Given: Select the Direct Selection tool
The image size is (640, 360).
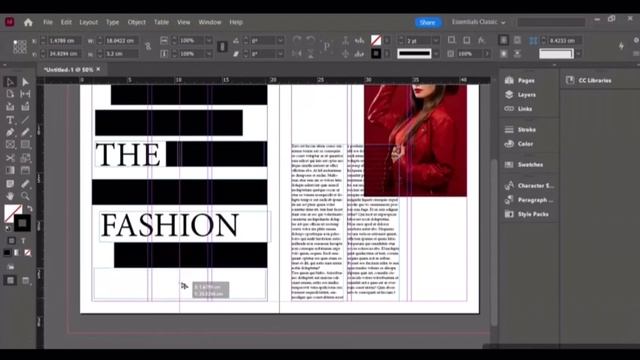Looking at the screenshot, I should pos(25,82).
